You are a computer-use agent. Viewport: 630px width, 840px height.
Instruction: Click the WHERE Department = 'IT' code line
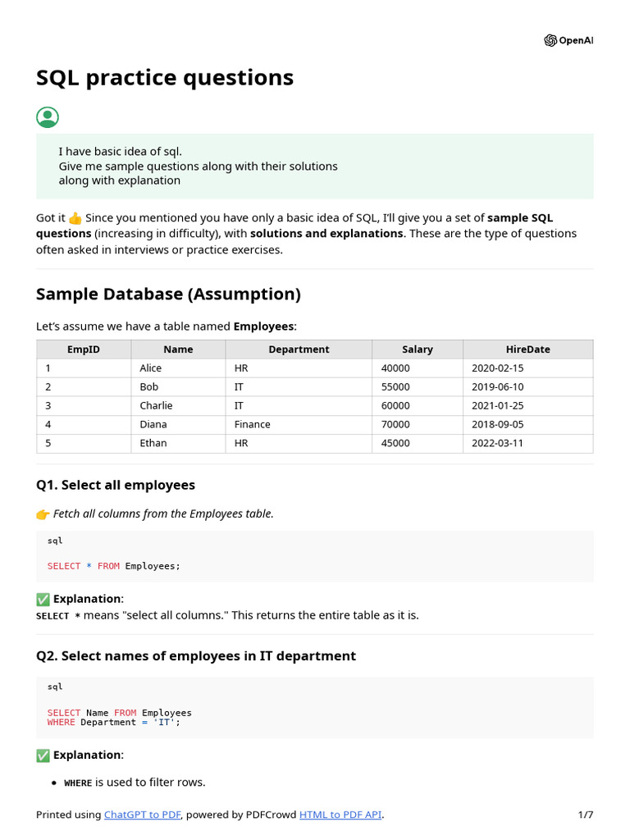pos(113,723)
